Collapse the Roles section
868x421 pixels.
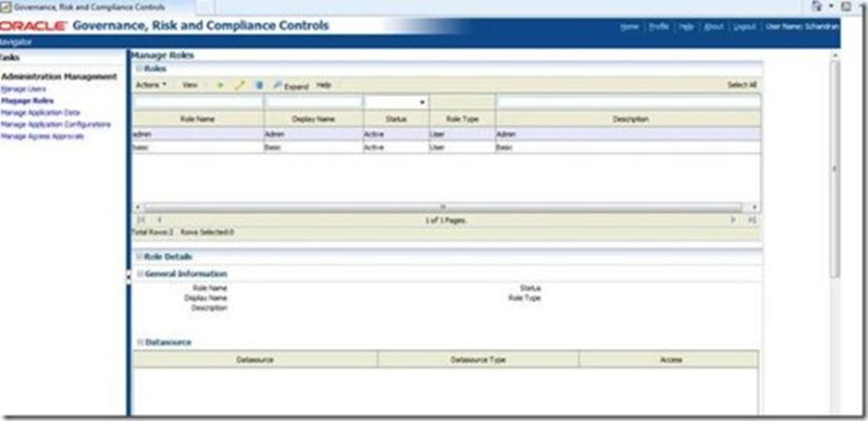tap(139, 69)
